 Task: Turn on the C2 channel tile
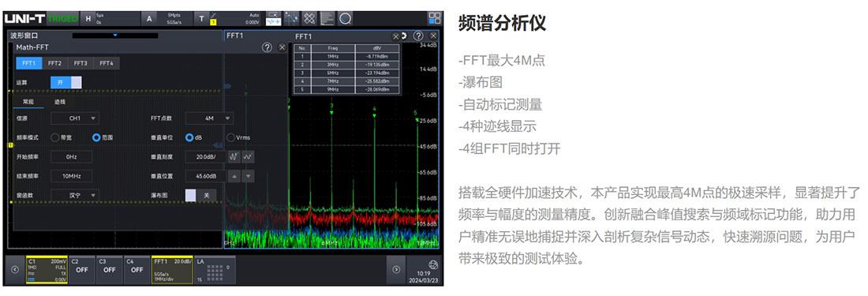(x=82, y=270)
